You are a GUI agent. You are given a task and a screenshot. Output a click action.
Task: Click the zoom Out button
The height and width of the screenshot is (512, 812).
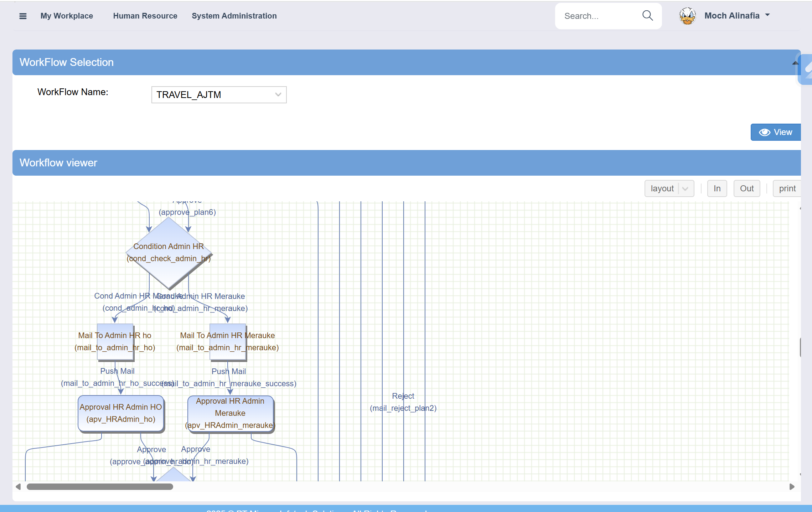[746, 188]
